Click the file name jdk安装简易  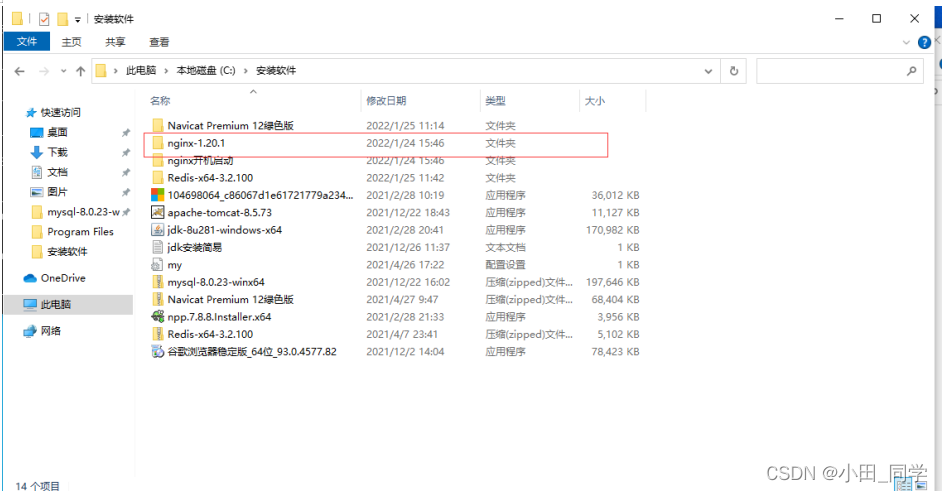[195, 248]
